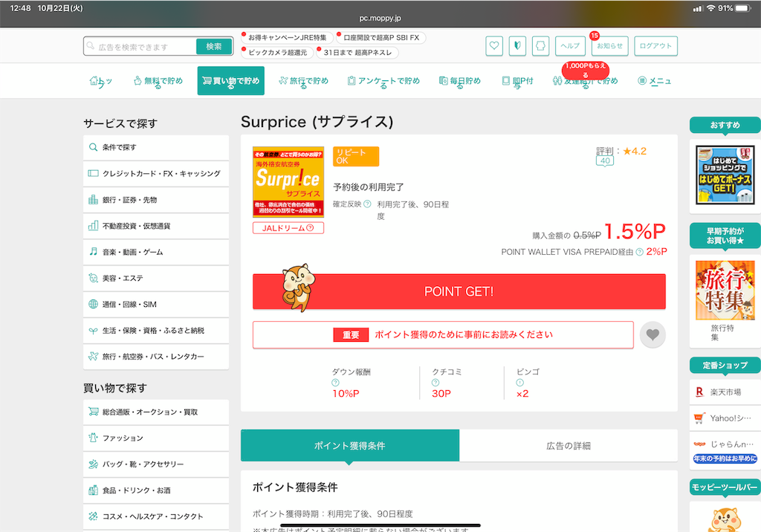Image resolution: width=761 pixels, height=532 pixels.
Task: Open the メニュー nav item
Action: (x=654, y=81)
